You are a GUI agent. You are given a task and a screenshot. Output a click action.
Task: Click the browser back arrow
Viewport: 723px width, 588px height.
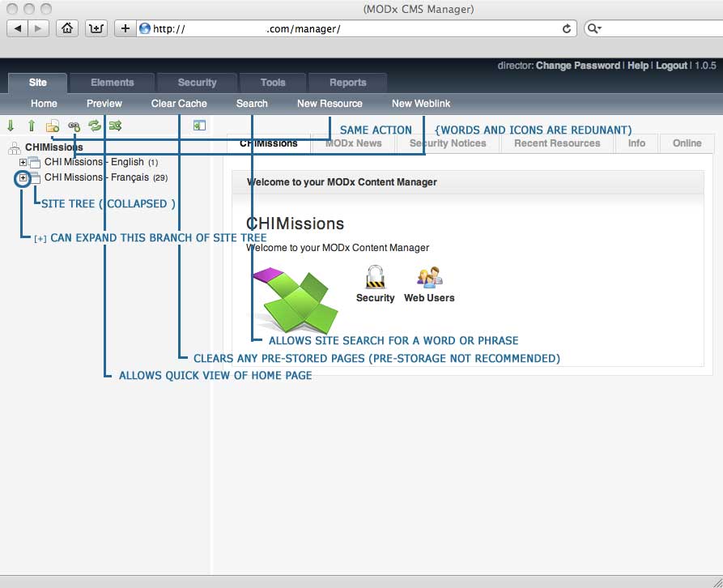click(18, 28)
